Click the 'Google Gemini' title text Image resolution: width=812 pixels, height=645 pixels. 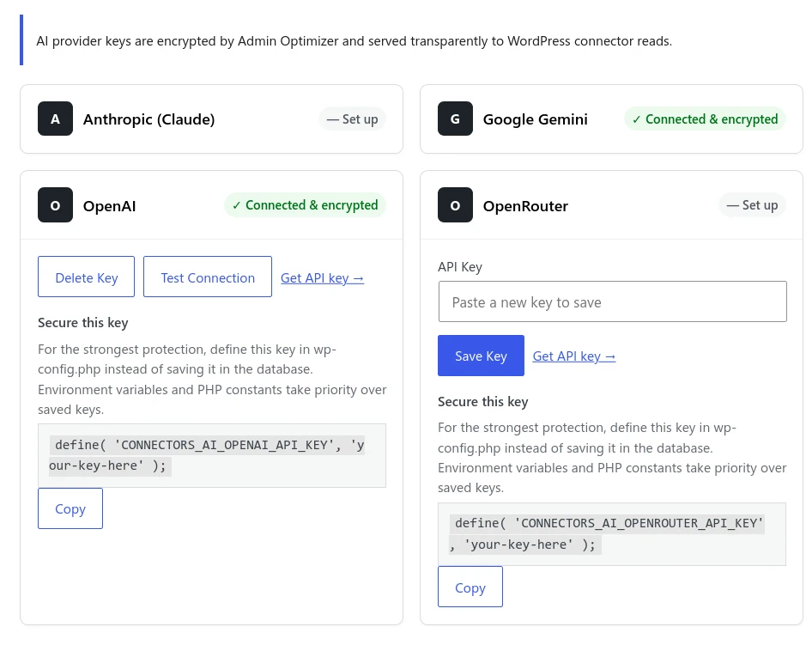click(x=535, y=119)
